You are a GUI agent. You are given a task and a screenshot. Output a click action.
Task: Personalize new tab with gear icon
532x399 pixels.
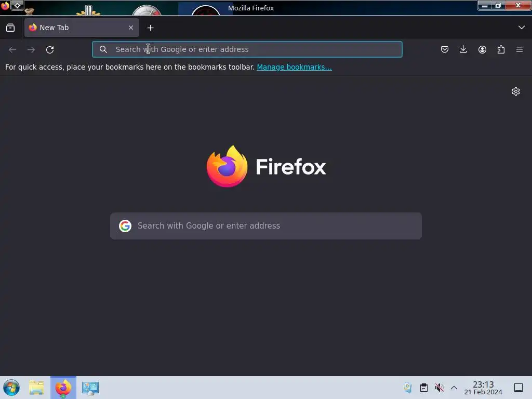(516, 91)
